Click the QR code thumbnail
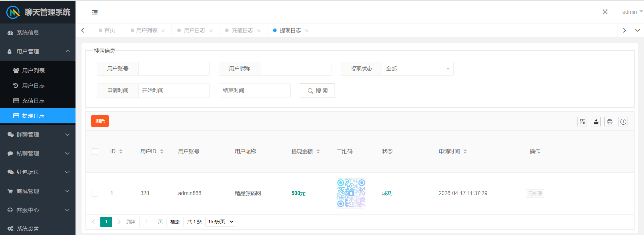This screenshot has width=644, height=235. click(x=351, y=193)
